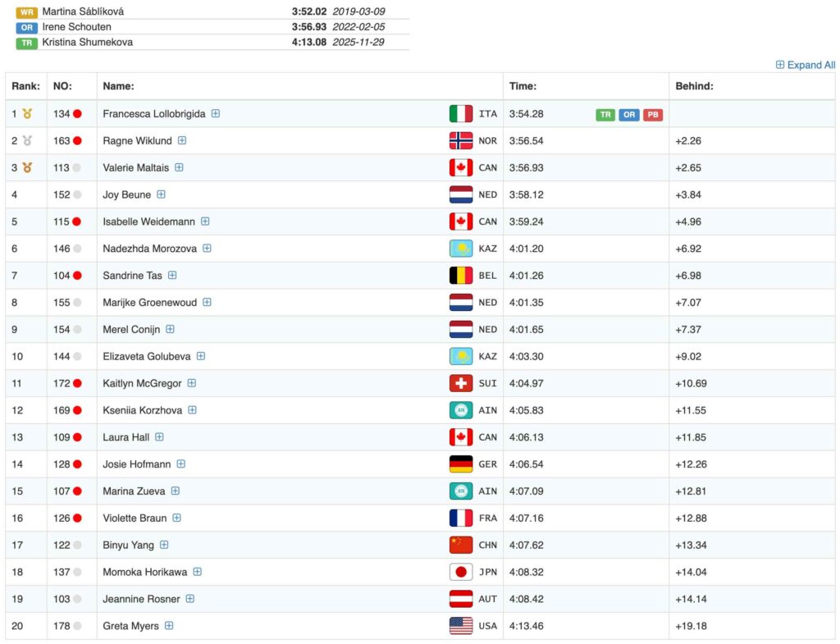Click the Expand All link

coord(806,65)
